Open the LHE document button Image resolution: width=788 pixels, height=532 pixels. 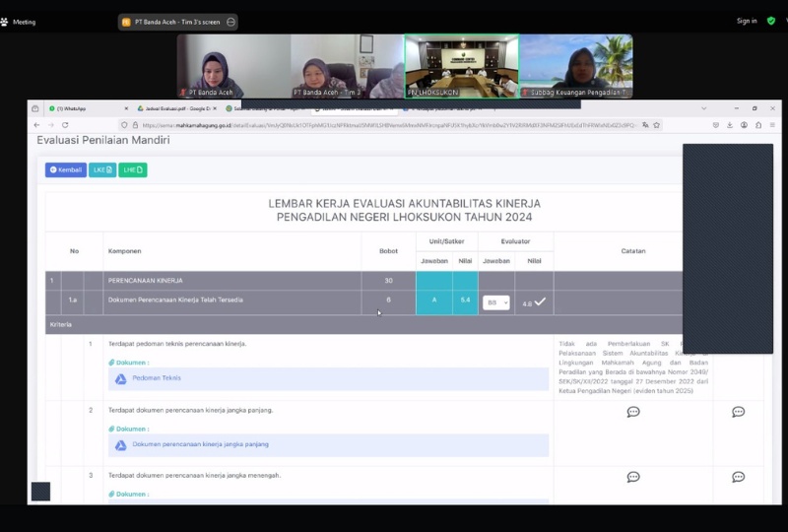[x=133, y=169]
